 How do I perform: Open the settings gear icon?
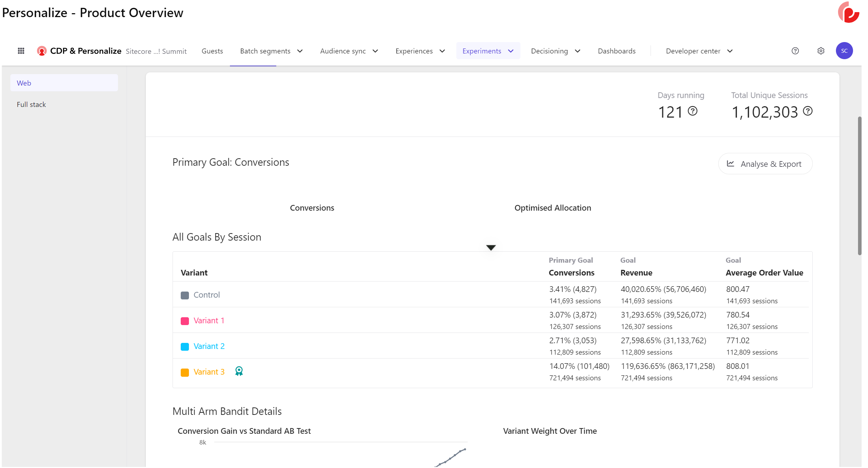pos(821,51)
